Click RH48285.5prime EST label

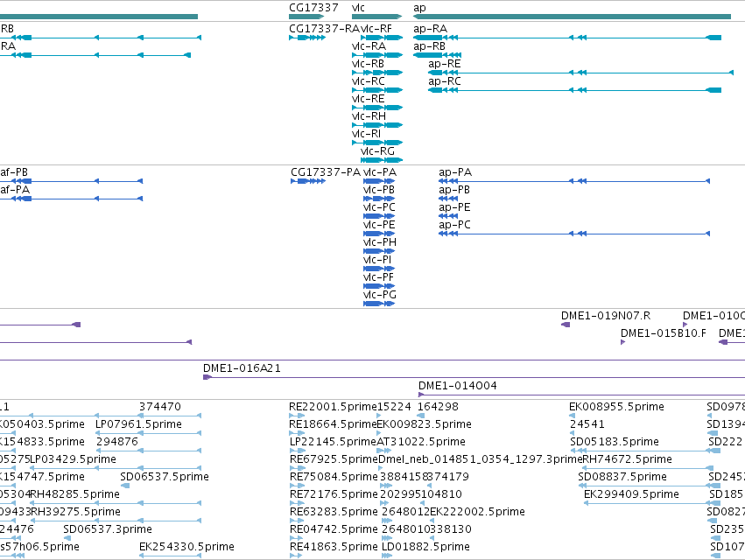(74, 494)
